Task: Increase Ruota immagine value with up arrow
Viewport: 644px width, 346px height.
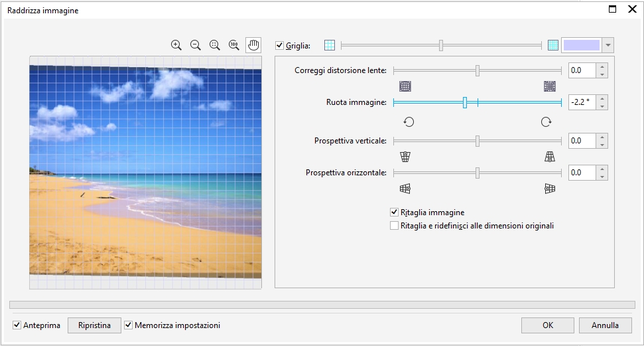Action: pyautogui.click(x=602, y=99)
